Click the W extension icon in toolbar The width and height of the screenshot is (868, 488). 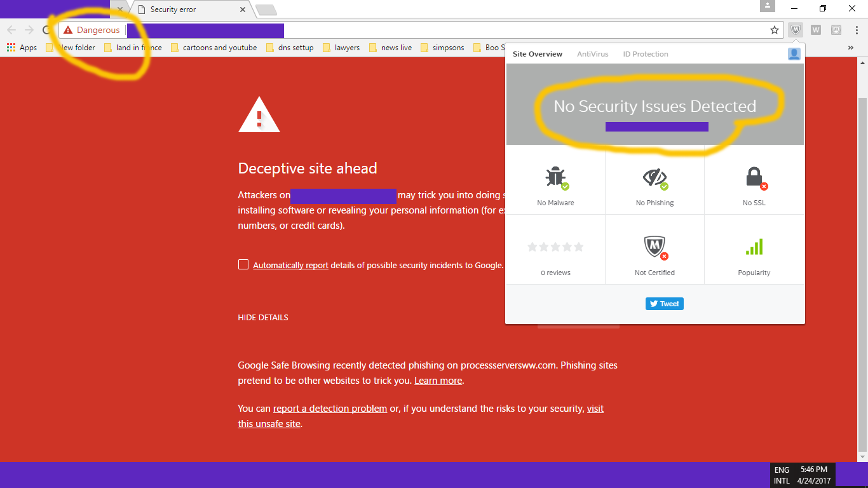coord(816,30)
